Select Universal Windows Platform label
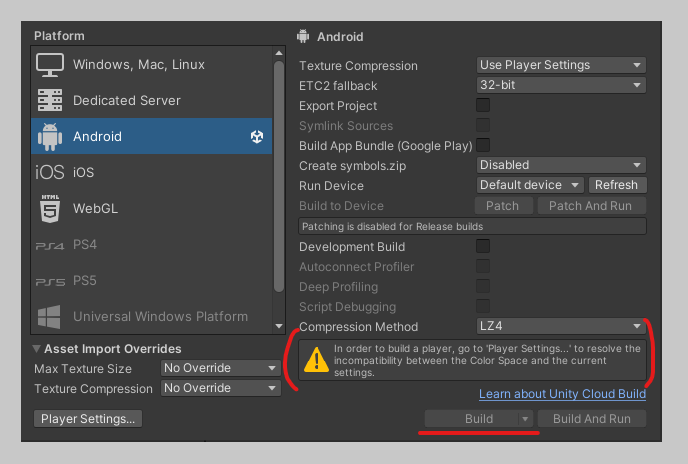This screenshot has width=688, height=464. coord(160,317)
